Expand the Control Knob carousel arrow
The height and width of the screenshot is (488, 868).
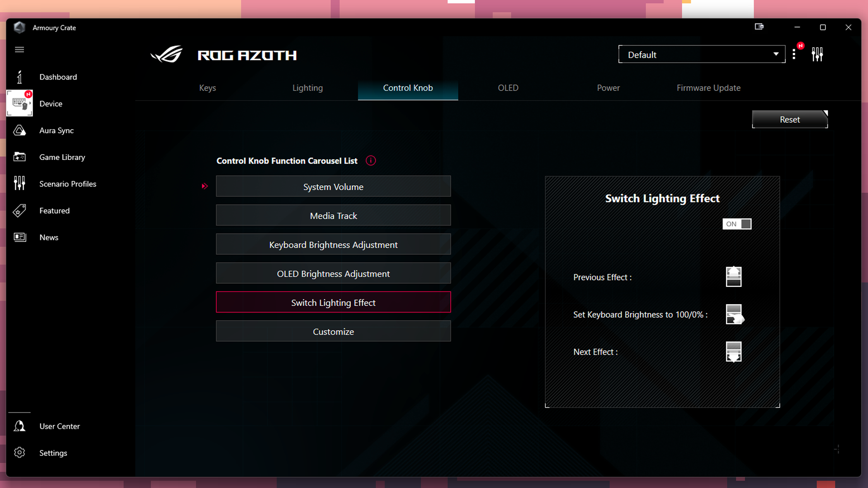[205, 186]
